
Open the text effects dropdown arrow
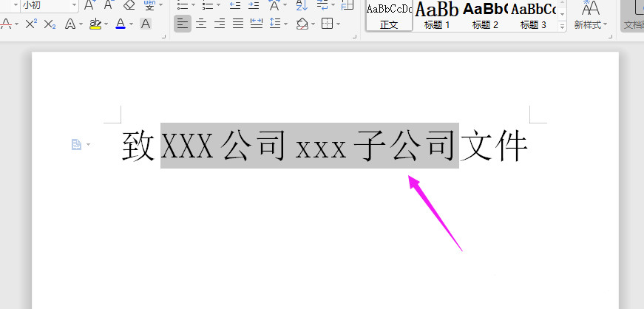(81, 24)
